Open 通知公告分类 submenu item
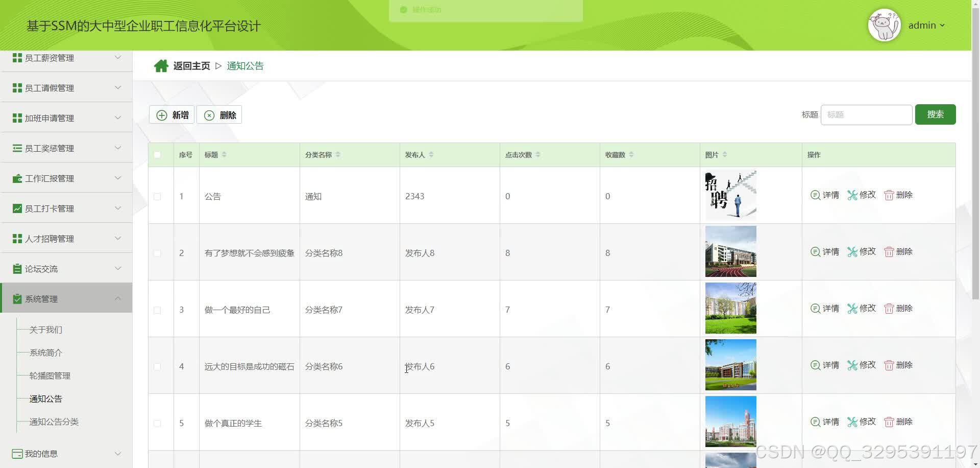This screenshot has width=980, height=468. click(x=54, y=422)
